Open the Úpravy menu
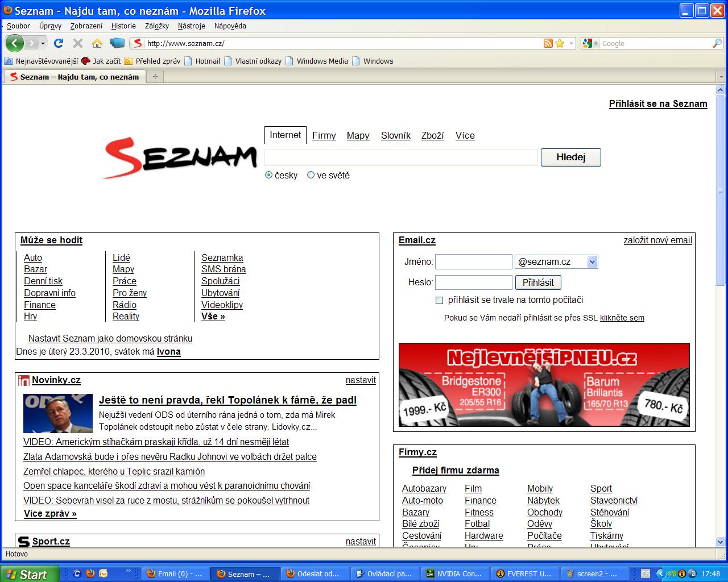 [51, 26]
